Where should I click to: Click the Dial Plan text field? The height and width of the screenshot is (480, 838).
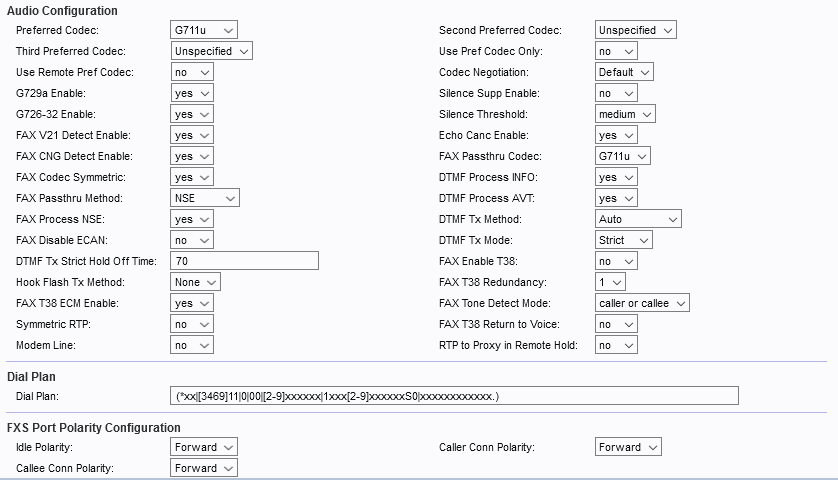[454, 396]
